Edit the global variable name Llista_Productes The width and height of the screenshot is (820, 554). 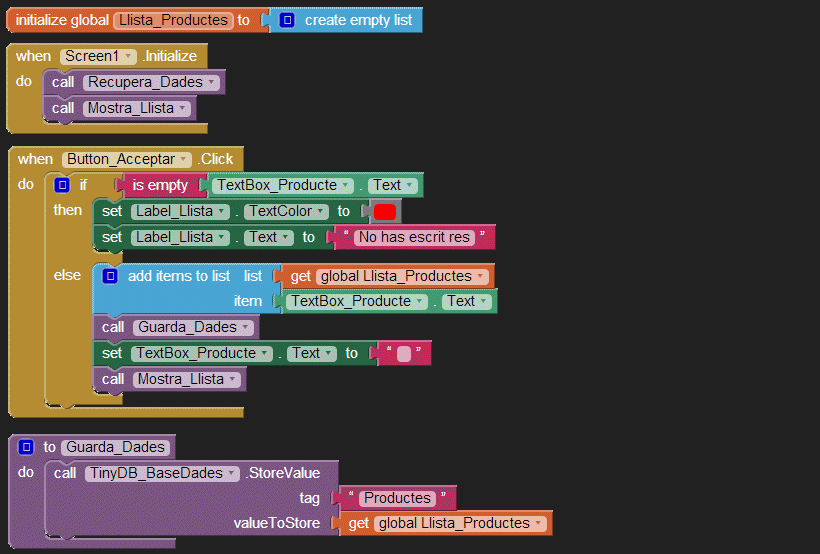tap(173, 20)
